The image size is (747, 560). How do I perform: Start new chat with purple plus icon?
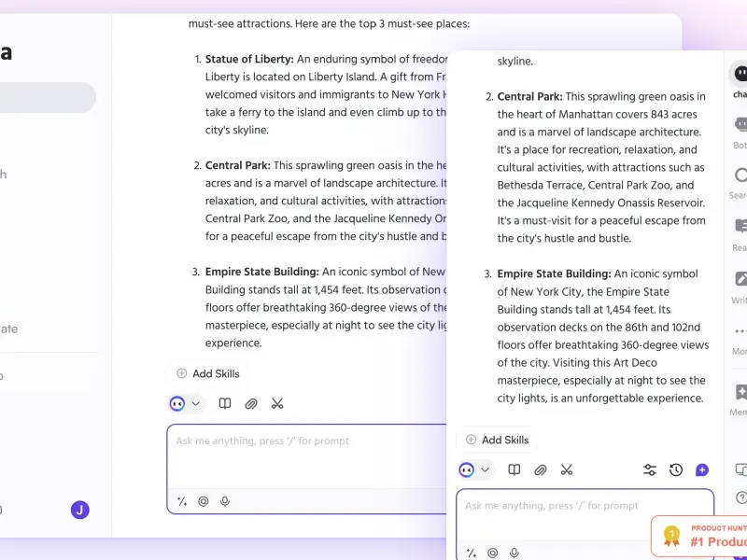(x=702, y=470)
